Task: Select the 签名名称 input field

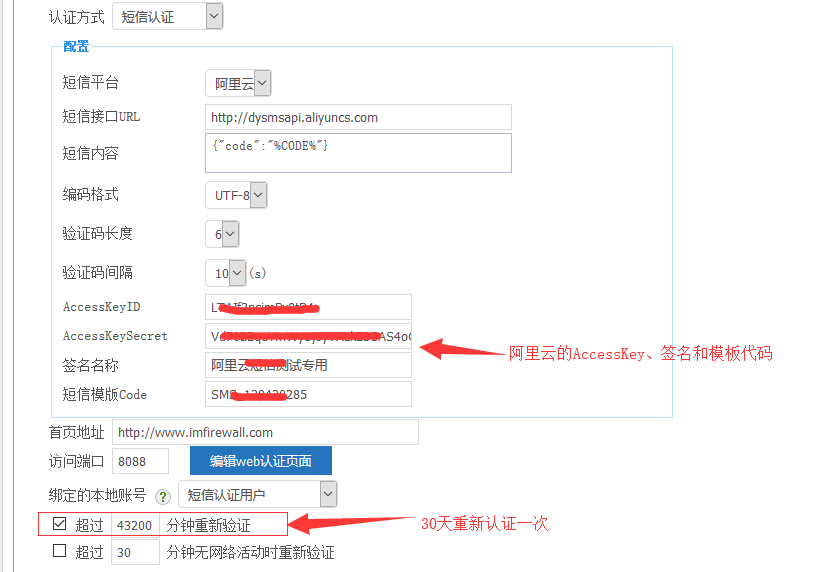Action: [308, 365]
